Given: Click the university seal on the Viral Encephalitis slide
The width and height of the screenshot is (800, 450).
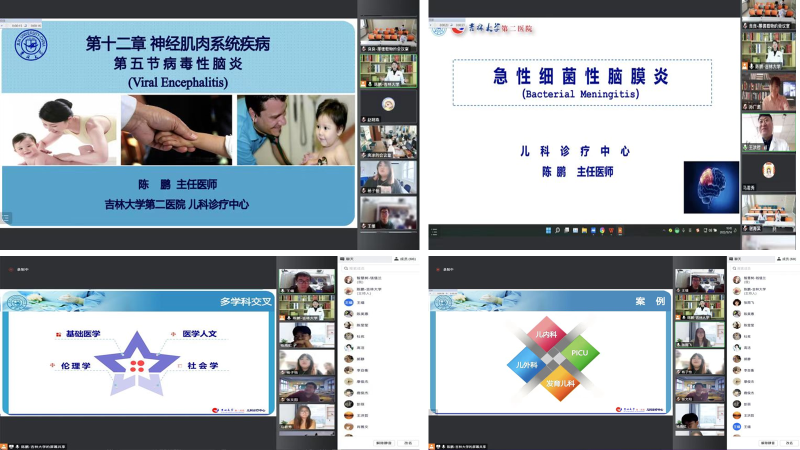Looking at the screenshot, I should (29, 46).
